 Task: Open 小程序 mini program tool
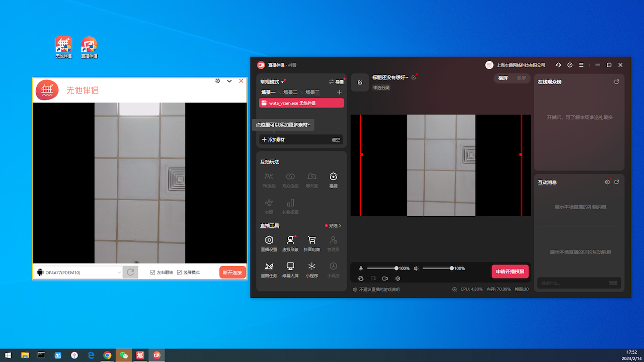(x=312, y=269)
